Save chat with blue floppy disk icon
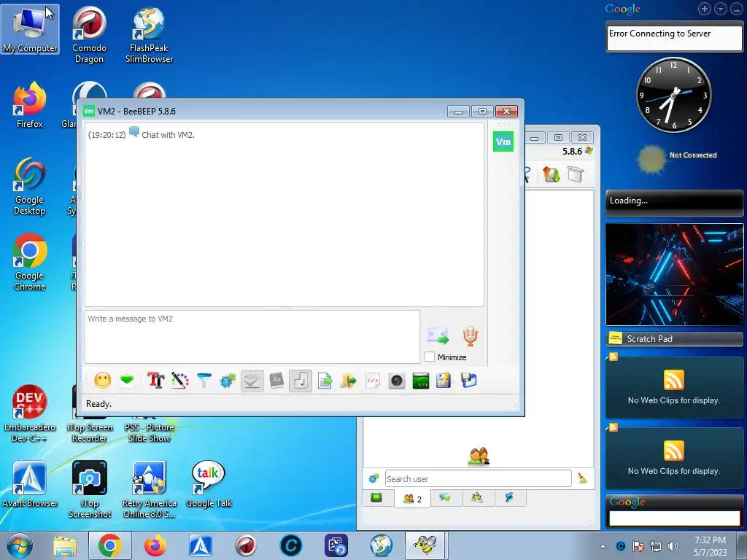The height and width of the screenshot is (560, 747). tap(469, 381)
